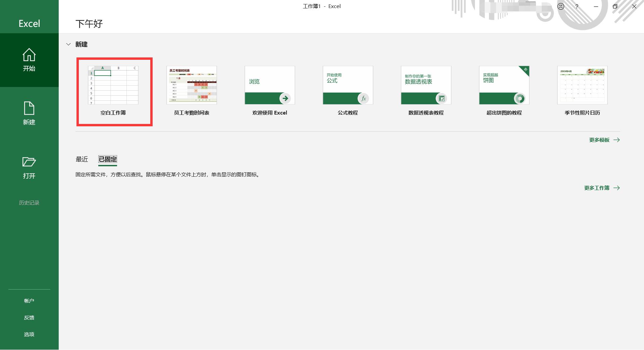
Task: Click the 数据透视表教程 template label
Action: point(426,113)
